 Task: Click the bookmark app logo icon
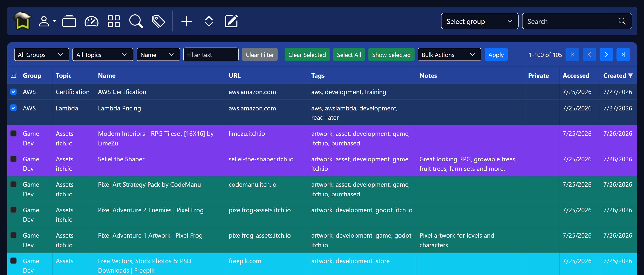coord(23,21)
